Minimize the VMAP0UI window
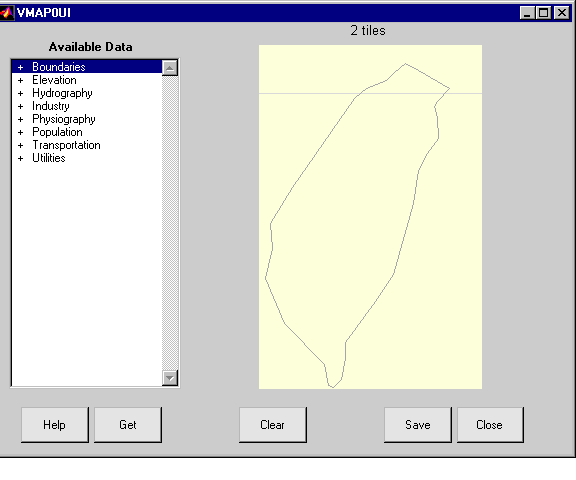This screenshot has height=480, width=576. pyautogui.click(x=527, y=13)
